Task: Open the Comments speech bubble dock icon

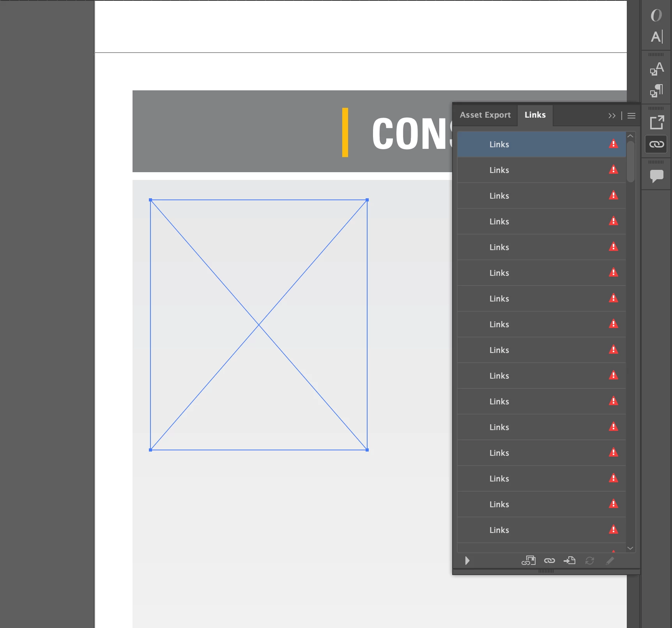Action: [x=657, y=176]
